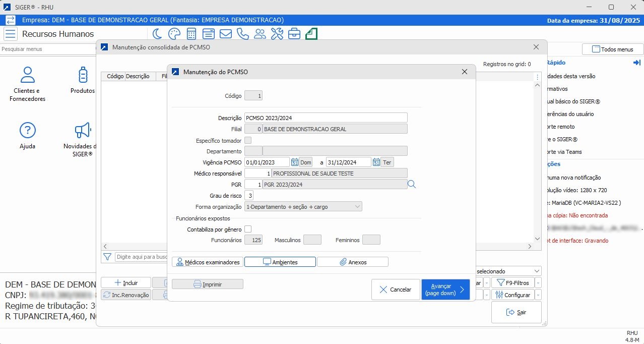Viewport: 644px width, 344px height.
Task: Open dropdown arrow next to F9-Filtros
Action: pyautogui.click(x=538, y=282)
